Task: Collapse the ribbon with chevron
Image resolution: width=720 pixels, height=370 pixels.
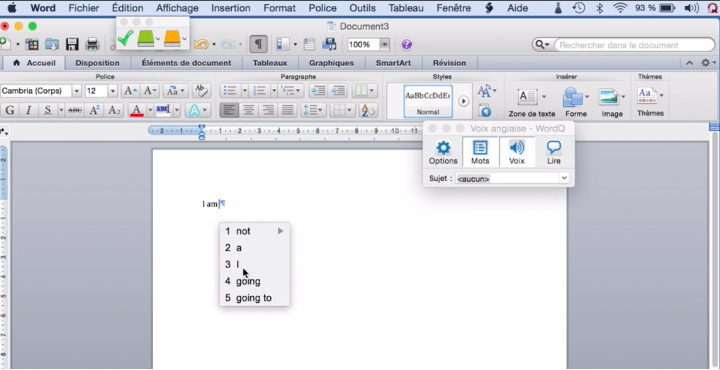Action: pyautogui.click(x=690, y=63)
